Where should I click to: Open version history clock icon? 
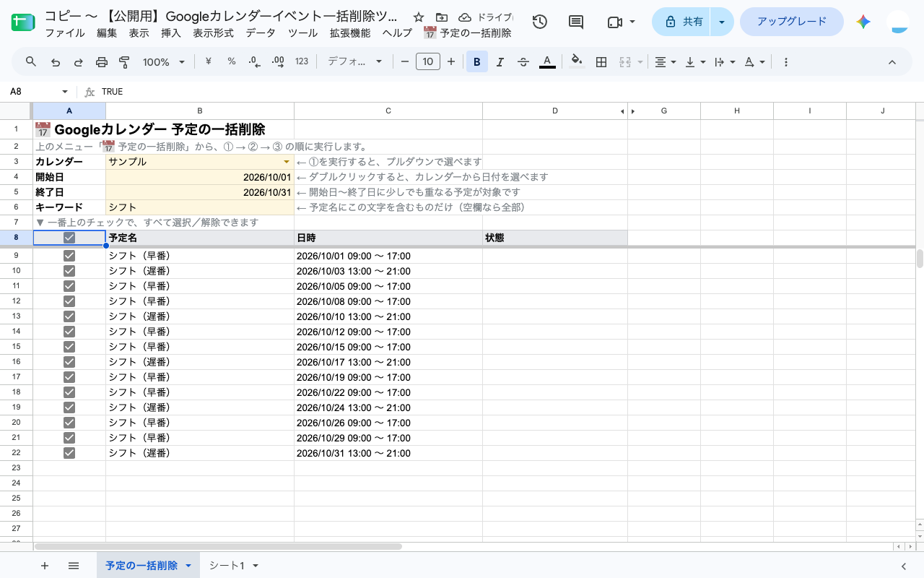539,22
